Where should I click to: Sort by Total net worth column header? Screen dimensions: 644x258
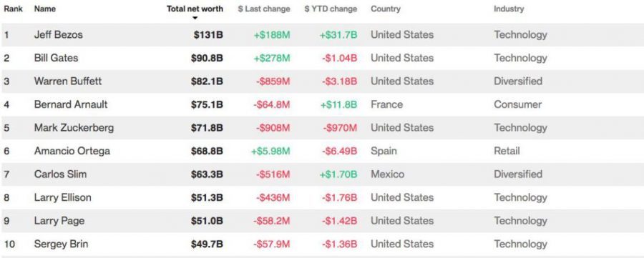point(195,9)
